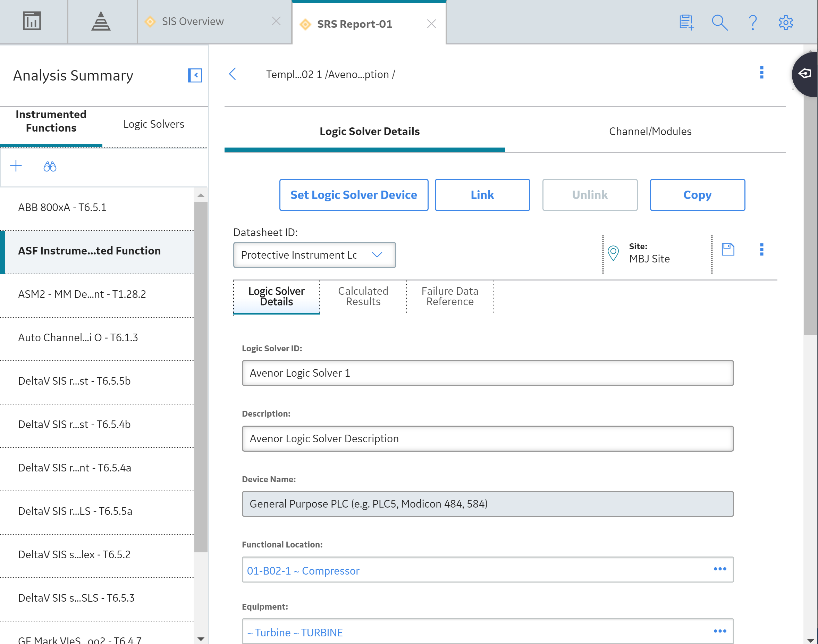Click the Device Name field
The image size is (818, 644).
(x=488, y=504)
